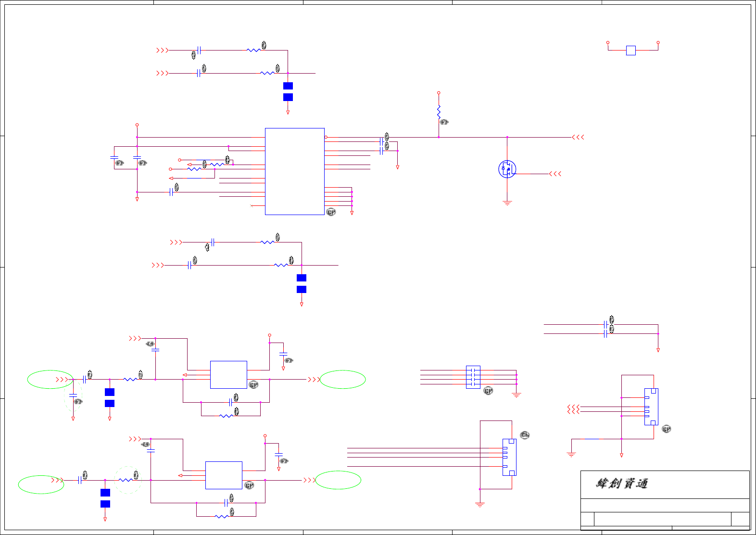
Task: Select the Wistron 緯創資通 logo in title block
Action: [x=622, y=484]
